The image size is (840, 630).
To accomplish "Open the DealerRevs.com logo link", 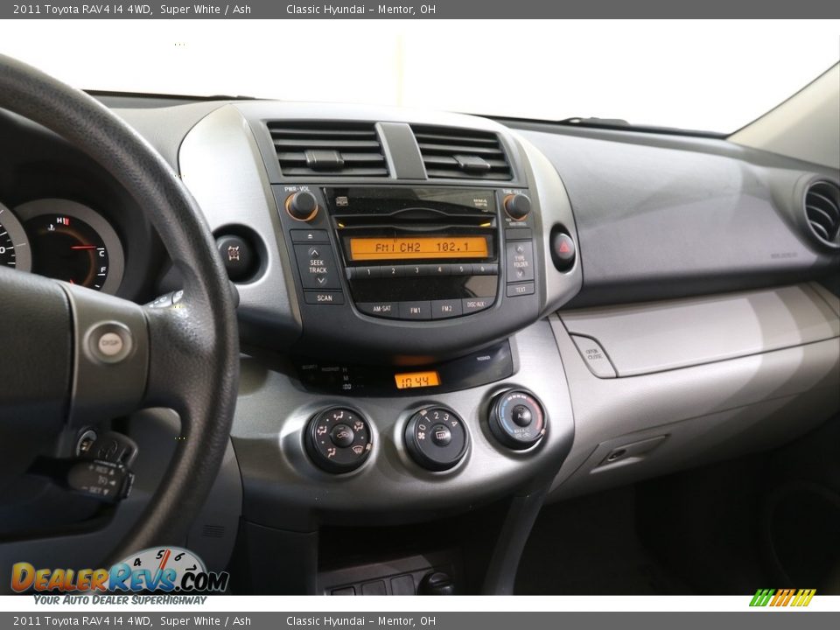I will coord(120,577).
